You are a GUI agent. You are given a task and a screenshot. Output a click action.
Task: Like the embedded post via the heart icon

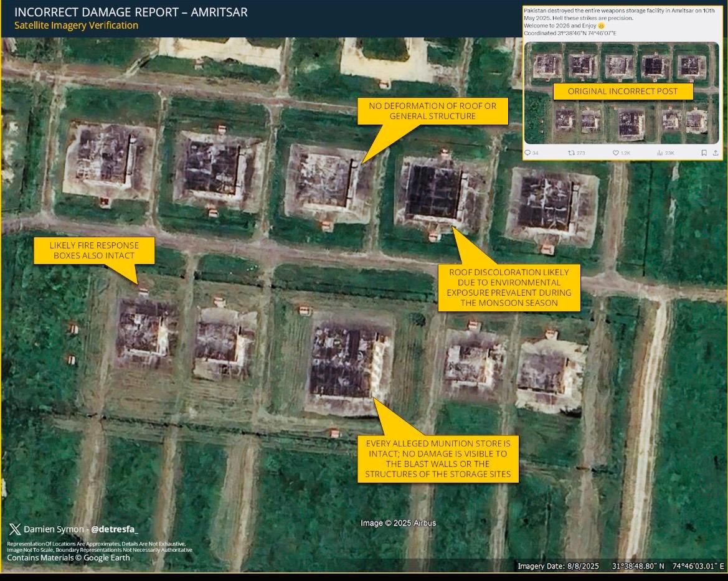616,153
